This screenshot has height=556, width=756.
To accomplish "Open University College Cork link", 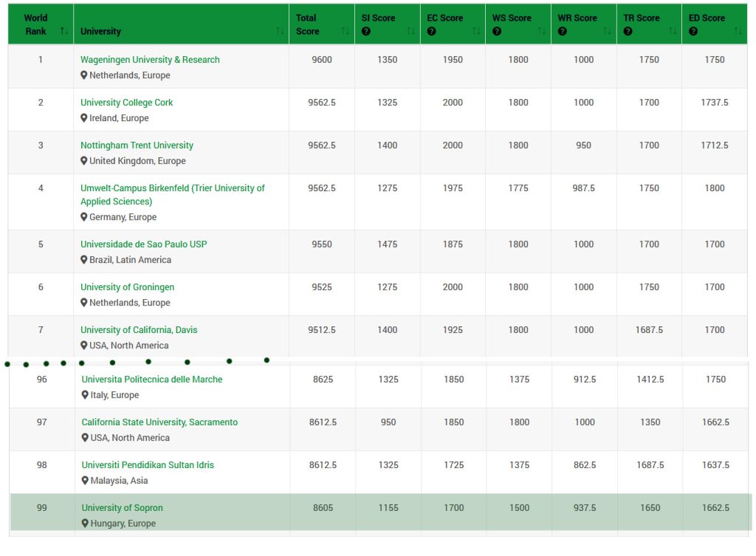I will click(126, 103).
